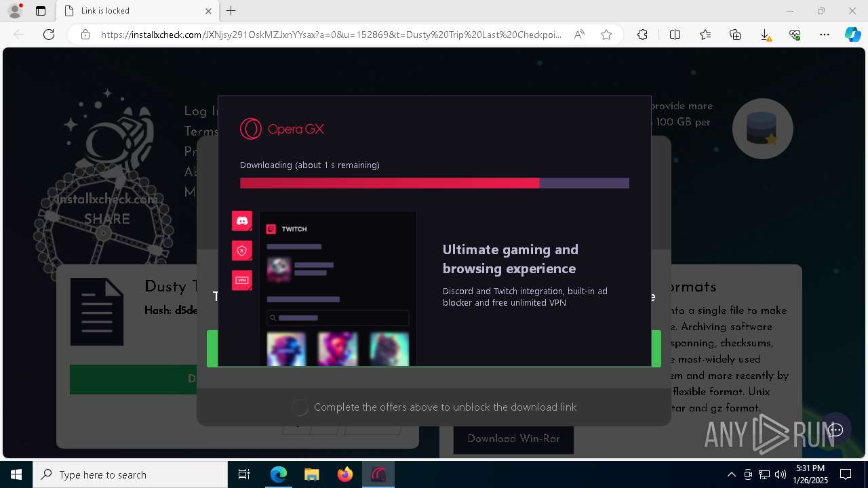
Task: Click the search box in Twitch preview
Action: (338, 318)
